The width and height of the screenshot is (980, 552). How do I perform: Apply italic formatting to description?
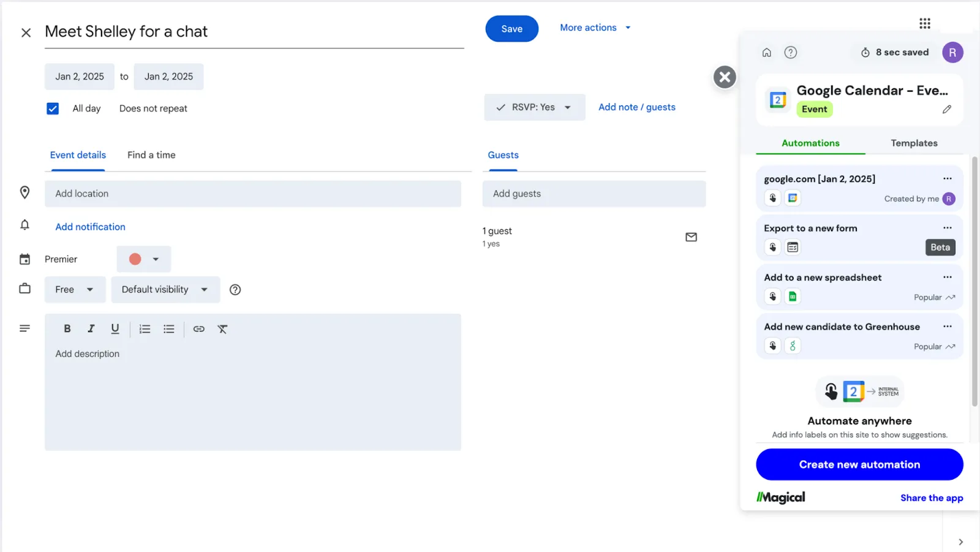tap(91, 329)
